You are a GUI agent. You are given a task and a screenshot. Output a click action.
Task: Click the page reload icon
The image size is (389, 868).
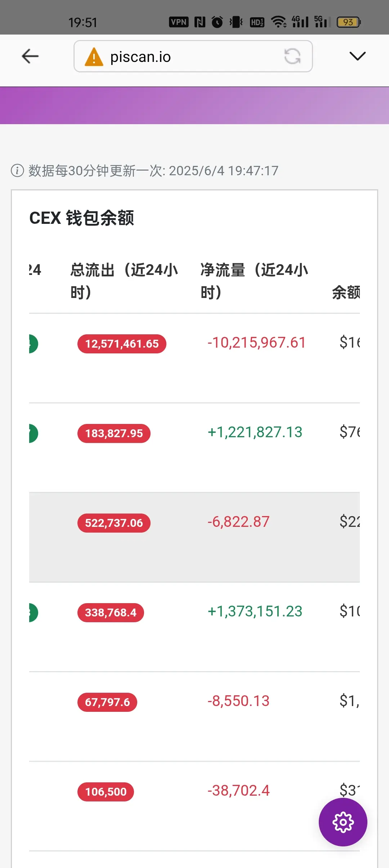tap(292, 56)
